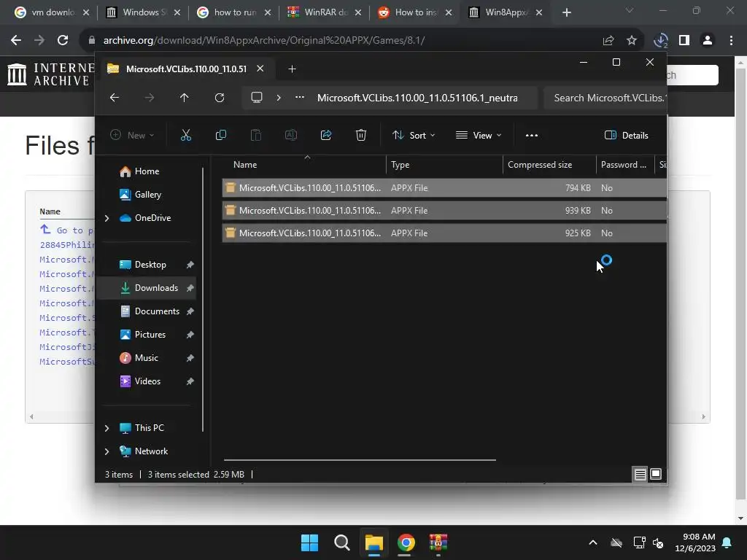Open Downloads in navigation pane

[147, 288]
